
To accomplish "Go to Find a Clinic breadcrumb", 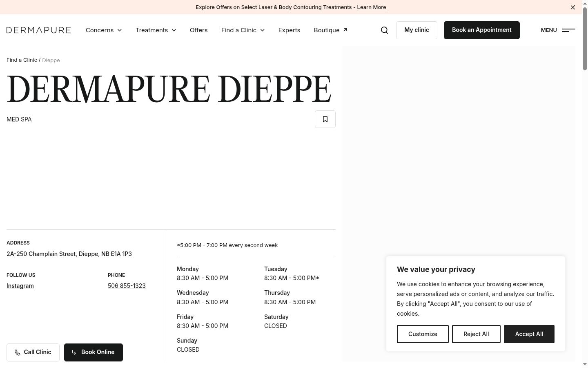I will tap(22, 60).
